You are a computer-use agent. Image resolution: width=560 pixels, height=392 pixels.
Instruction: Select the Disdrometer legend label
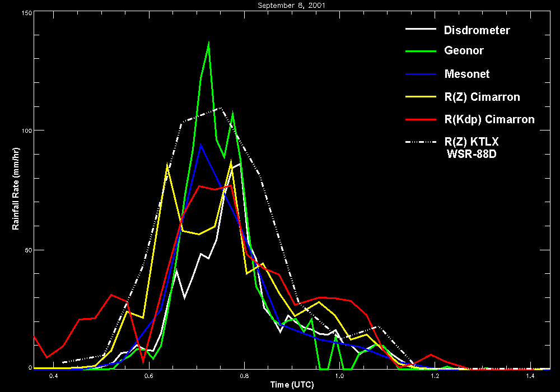(477, 30)
